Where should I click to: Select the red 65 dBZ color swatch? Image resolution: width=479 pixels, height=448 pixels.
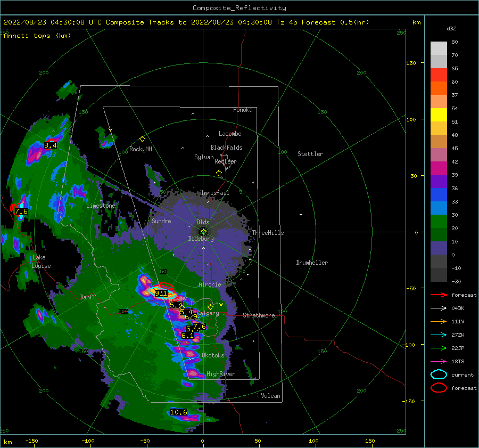coord(439,75)
